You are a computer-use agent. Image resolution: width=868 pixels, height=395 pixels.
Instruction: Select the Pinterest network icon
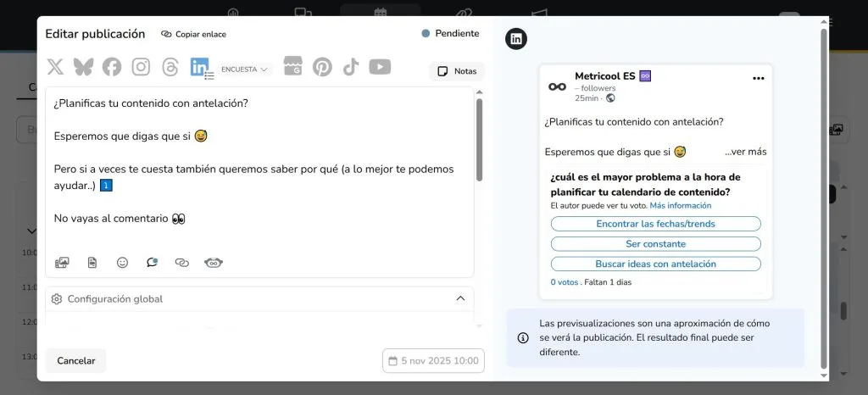(322, 67)
